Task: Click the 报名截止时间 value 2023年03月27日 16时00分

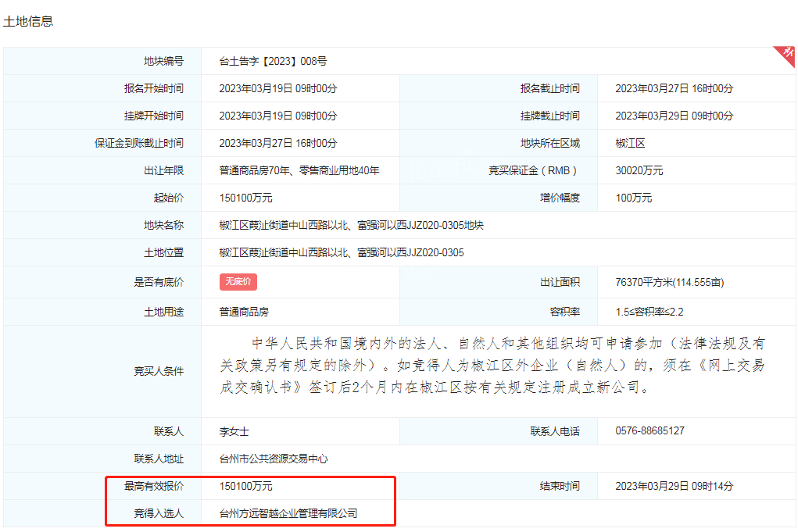Action: point(674,88)
